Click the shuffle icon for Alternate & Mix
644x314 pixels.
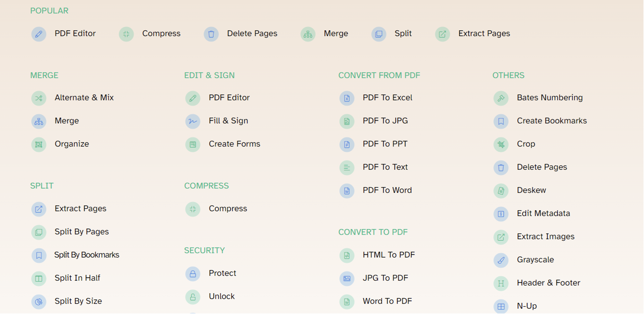pos(39,98)
